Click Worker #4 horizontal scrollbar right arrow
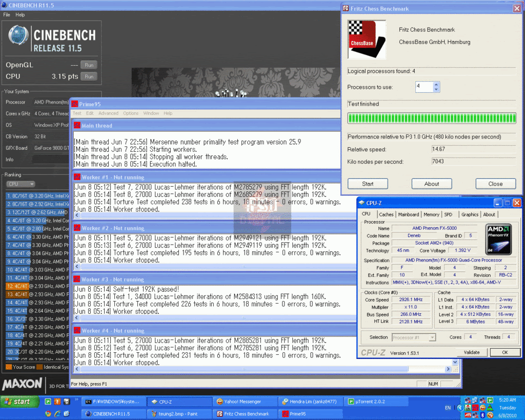 448,369
